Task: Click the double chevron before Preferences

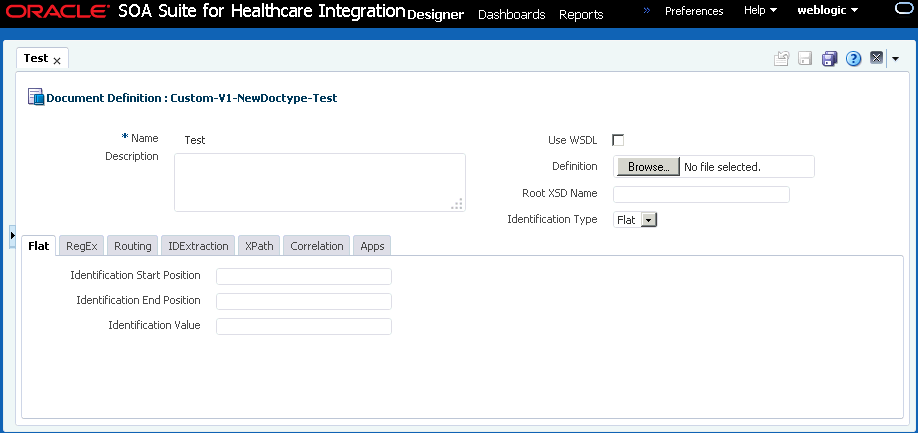Action: 647,11
